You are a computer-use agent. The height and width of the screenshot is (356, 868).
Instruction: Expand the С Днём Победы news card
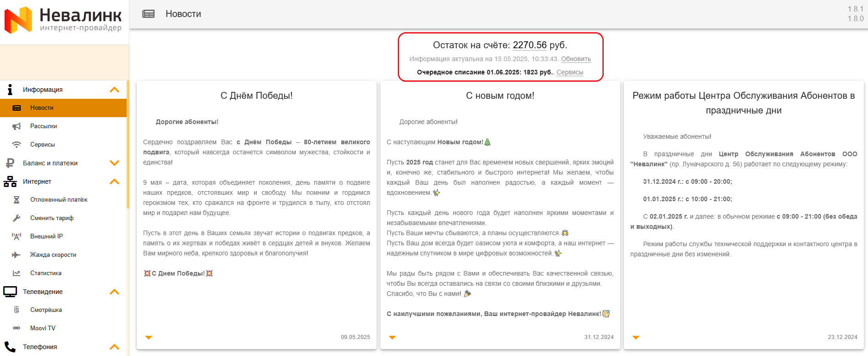tap(149, 338)
